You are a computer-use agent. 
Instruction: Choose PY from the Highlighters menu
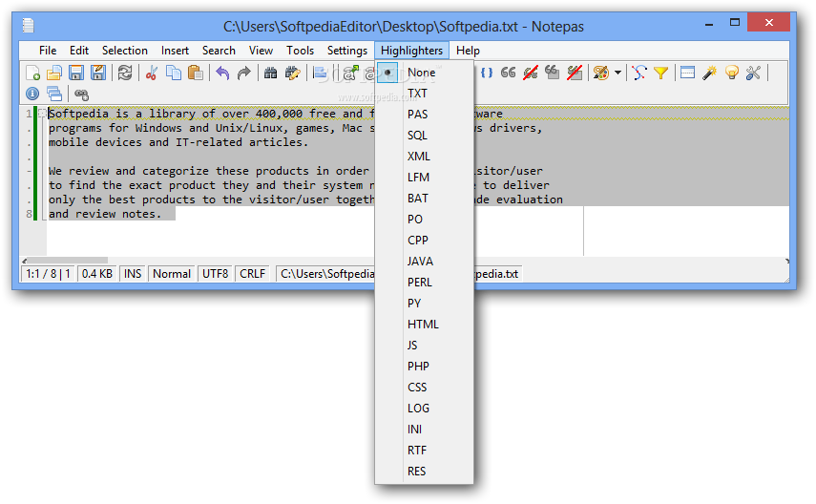(424, 303)
